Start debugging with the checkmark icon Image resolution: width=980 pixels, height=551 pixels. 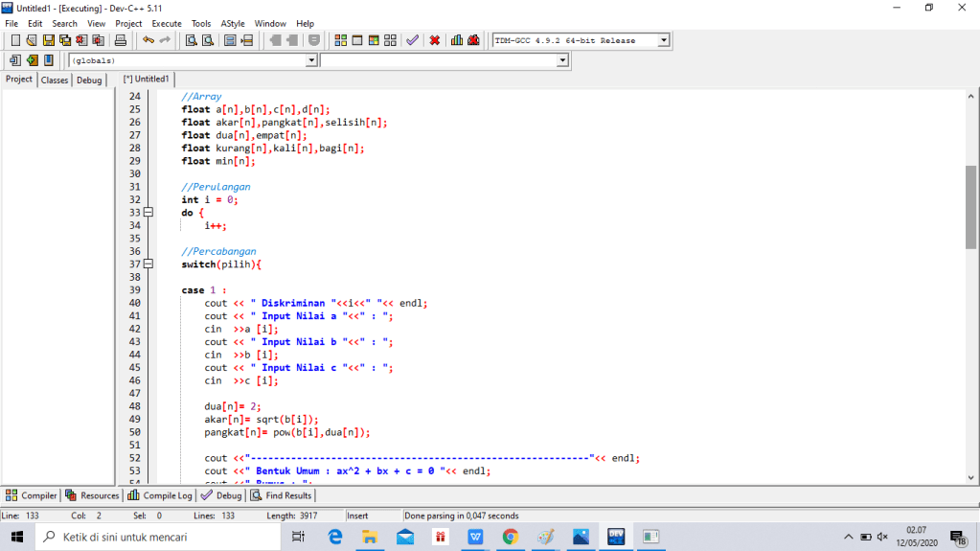[x=412, y=40]
